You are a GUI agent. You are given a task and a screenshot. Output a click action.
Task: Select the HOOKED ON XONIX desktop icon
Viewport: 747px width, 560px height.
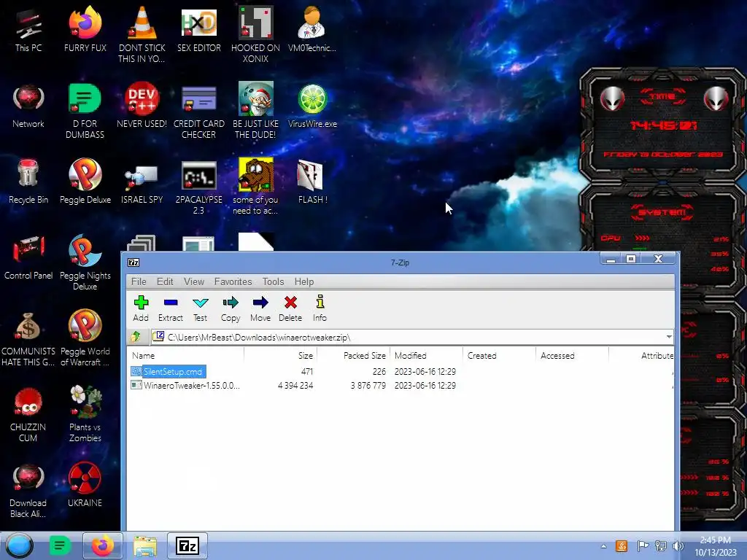pyautogui.click(x=255, y=34)
